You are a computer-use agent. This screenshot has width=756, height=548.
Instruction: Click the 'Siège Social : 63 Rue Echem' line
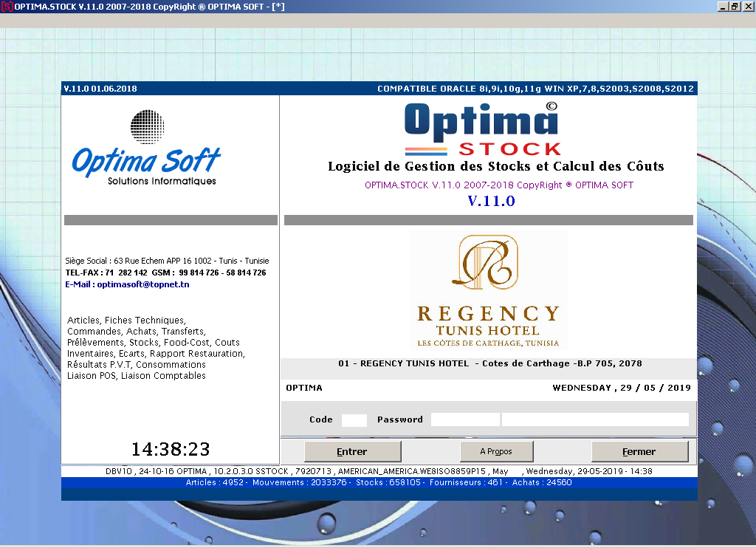(x=167, y=261)
